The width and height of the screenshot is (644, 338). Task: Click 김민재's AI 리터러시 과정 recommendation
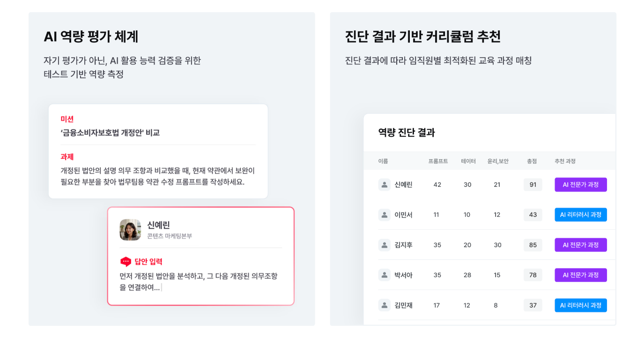tap(581, 305)
